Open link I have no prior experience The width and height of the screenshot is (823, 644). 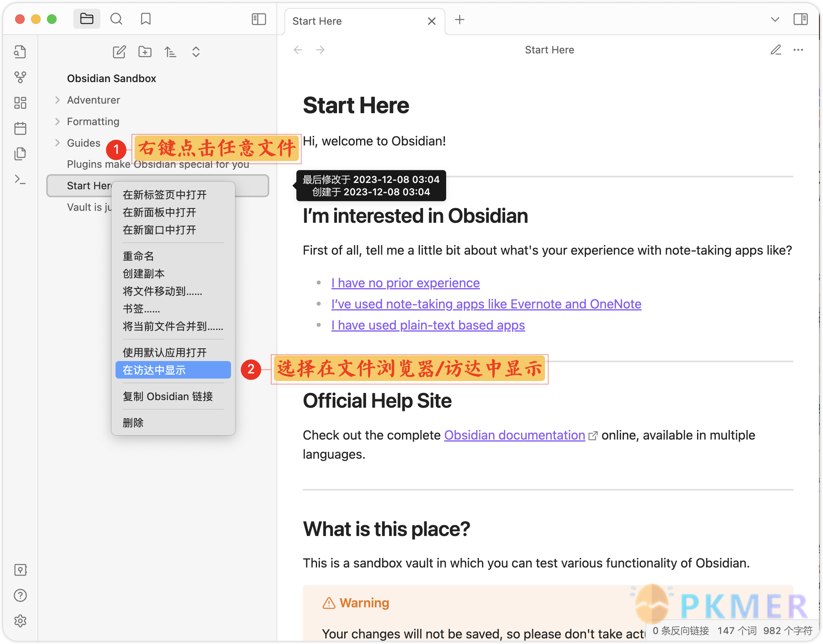pos(406,283)
